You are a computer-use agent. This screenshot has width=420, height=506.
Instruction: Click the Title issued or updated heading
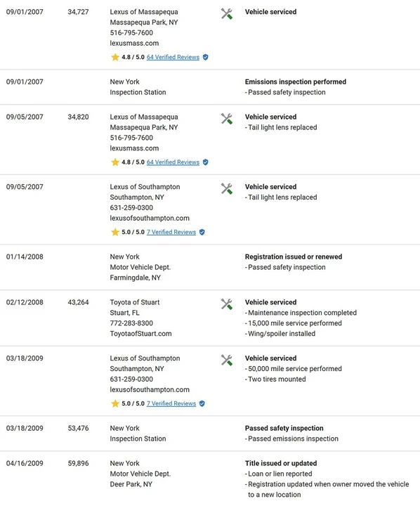(x=281, y=463)
